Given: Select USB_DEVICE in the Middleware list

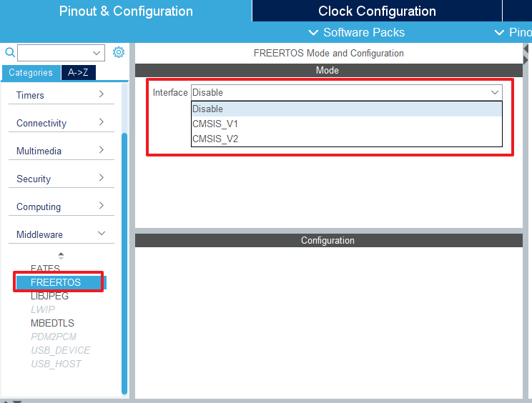Looking at the screenshot, I should click(60, 350).
